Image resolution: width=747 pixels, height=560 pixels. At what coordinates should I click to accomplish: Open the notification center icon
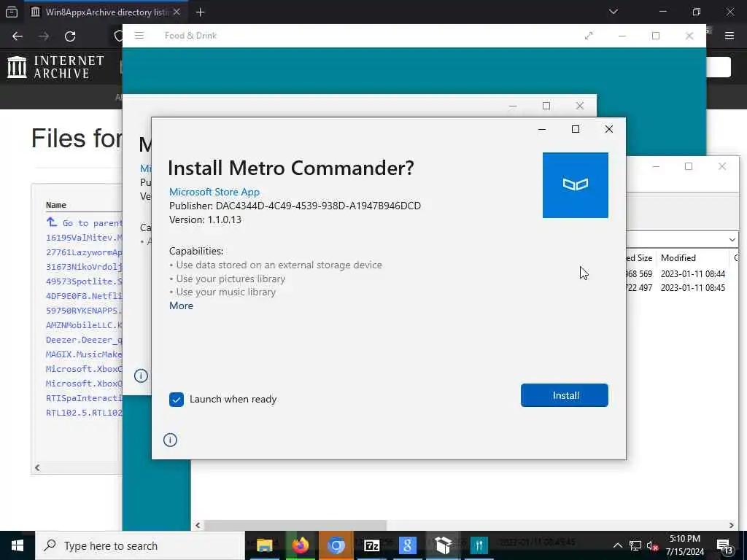click(725, 545)
